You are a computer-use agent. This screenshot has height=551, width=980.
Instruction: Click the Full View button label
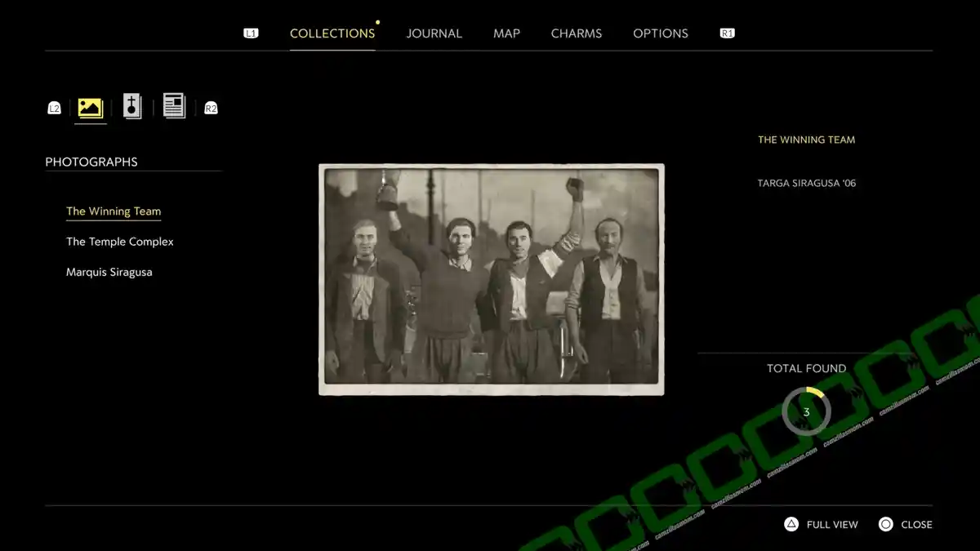pyautogui.click(x=832, y=525)
